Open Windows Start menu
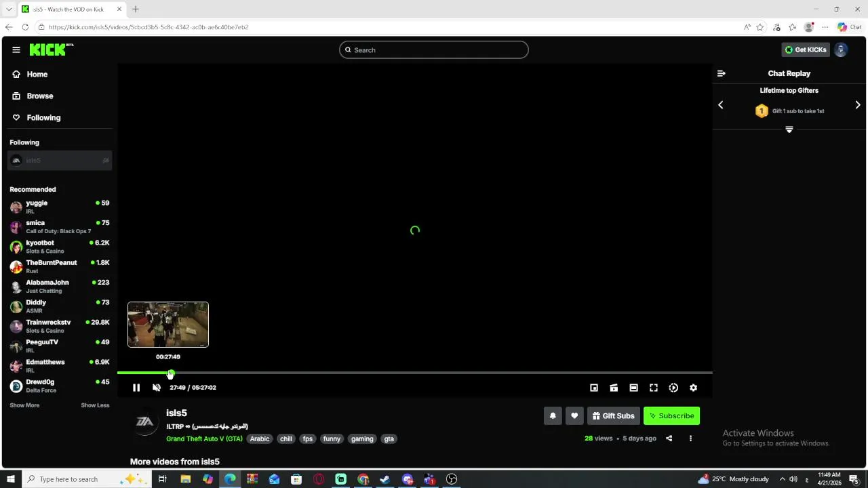 click(9, 479)
